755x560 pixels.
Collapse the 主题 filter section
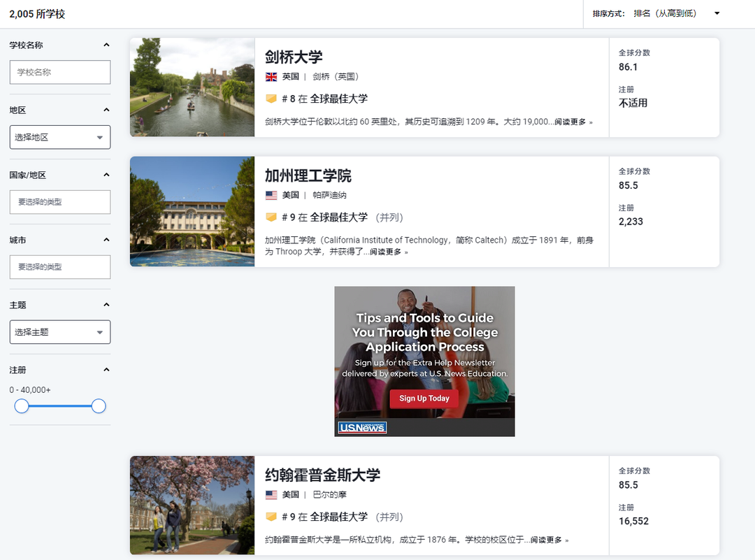(106, 305)
